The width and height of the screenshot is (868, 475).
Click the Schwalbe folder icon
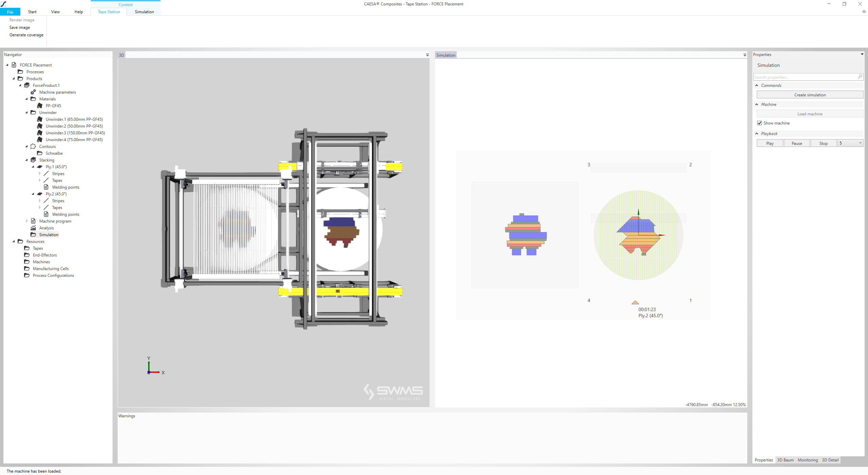pyautogui.click(x=40, y=153)
